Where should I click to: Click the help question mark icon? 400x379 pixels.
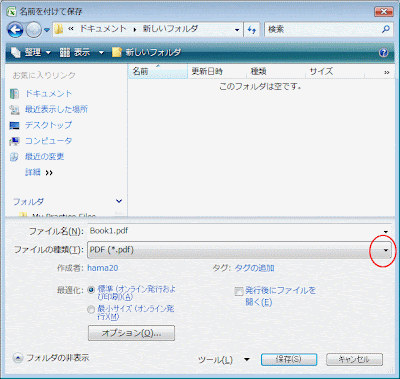[384, 53]
